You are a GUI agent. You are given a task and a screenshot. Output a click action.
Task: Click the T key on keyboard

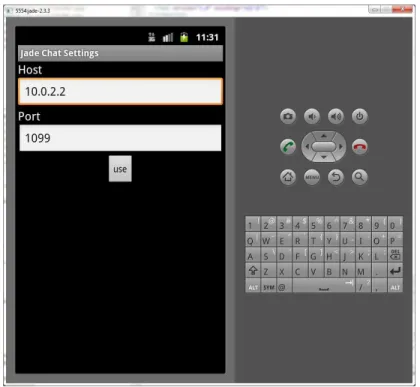tap(316, 239)
